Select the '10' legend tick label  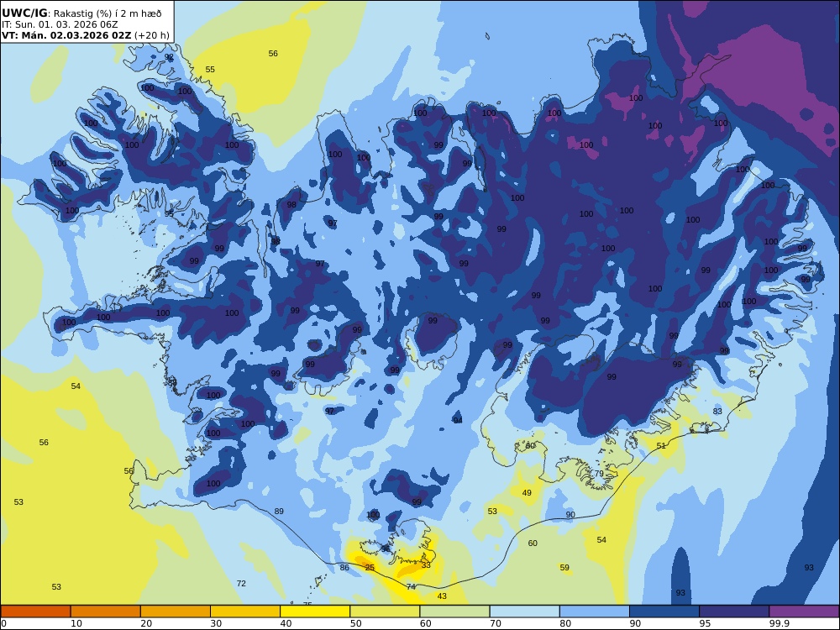76,623
